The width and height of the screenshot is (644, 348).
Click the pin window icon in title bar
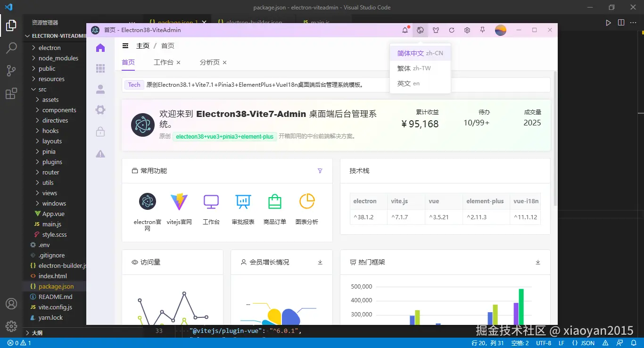482,30
